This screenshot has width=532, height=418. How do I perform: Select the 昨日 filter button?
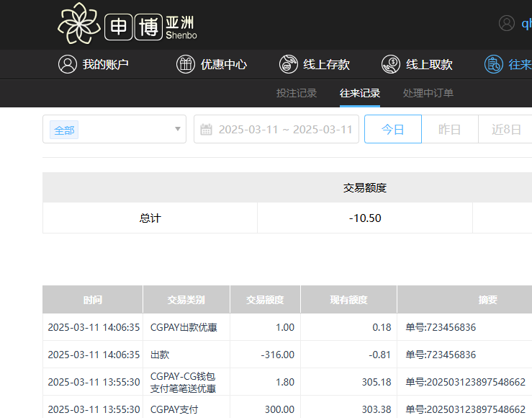coord(450,130)
